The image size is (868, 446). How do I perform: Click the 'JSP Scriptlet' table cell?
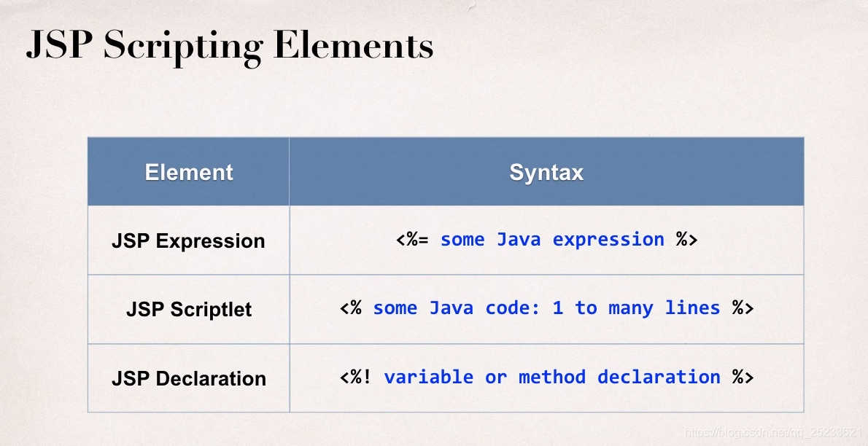188,309
